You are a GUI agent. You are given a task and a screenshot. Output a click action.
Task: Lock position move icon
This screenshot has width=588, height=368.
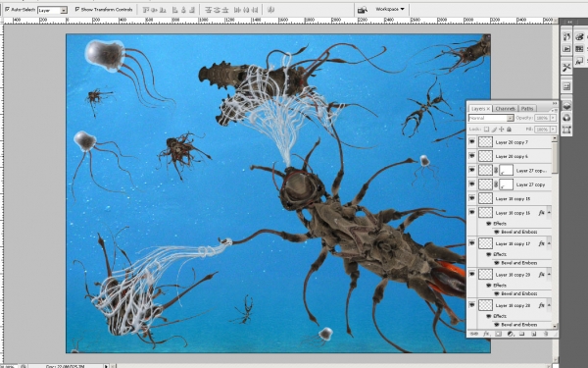(502, 130)
